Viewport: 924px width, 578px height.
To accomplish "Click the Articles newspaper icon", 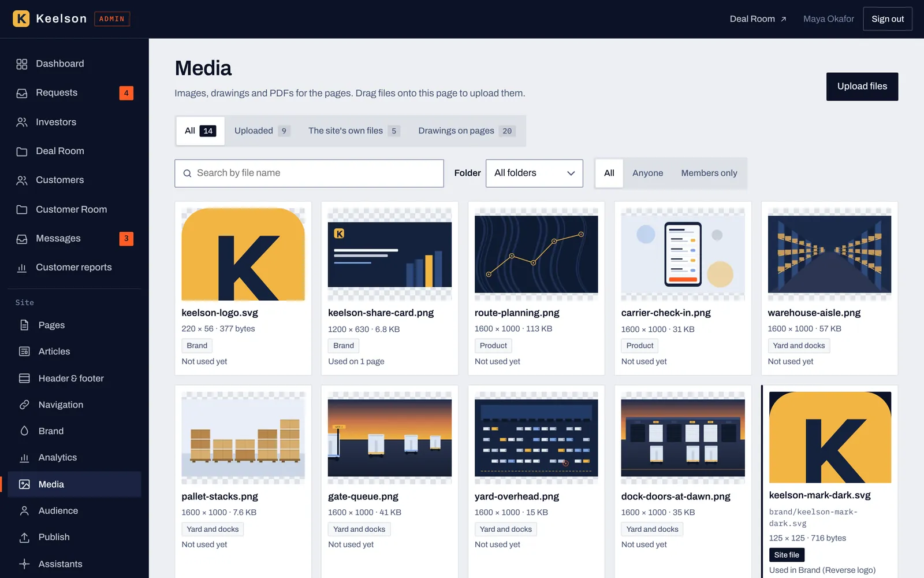I will pyautogui.click(x=24, y=351).
